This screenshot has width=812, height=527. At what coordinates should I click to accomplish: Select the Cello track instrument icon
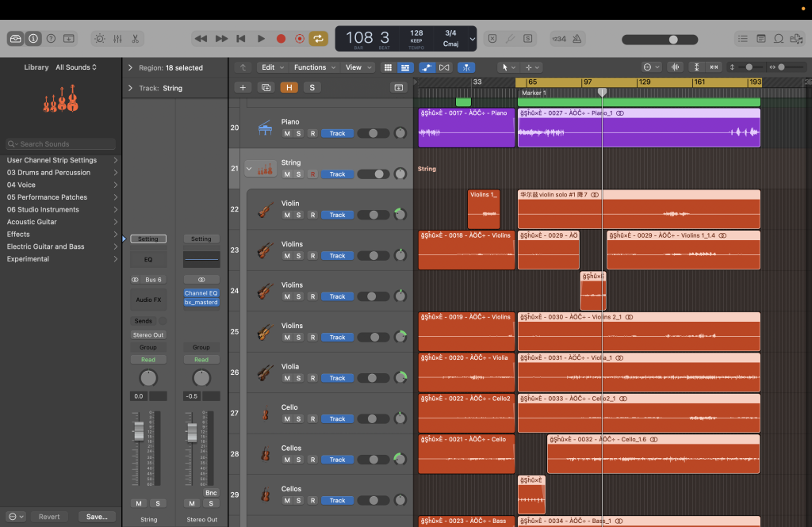tap(265, 414)
